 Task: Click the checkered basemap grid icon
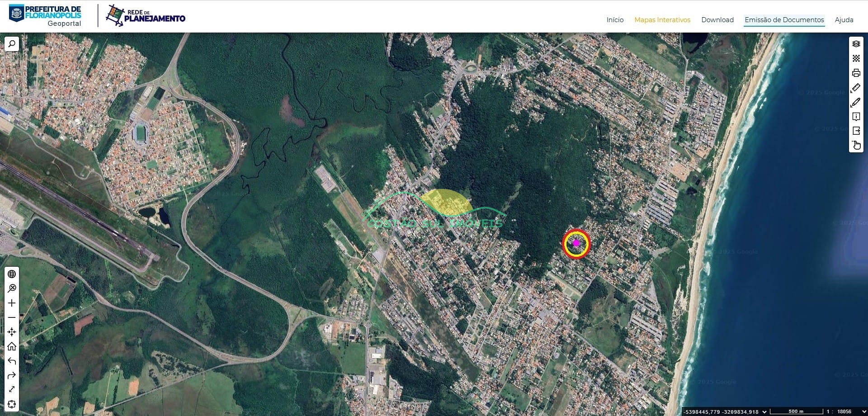point(856,58)
